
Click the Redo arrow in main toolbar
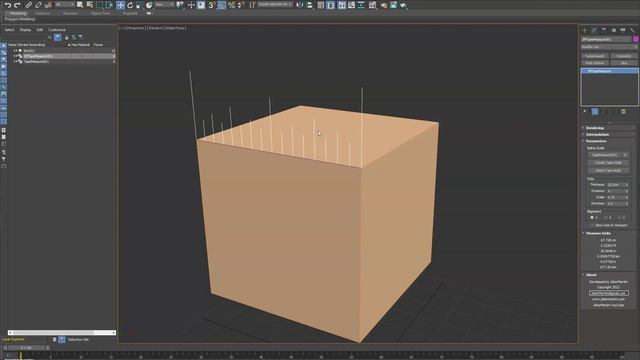18,5
